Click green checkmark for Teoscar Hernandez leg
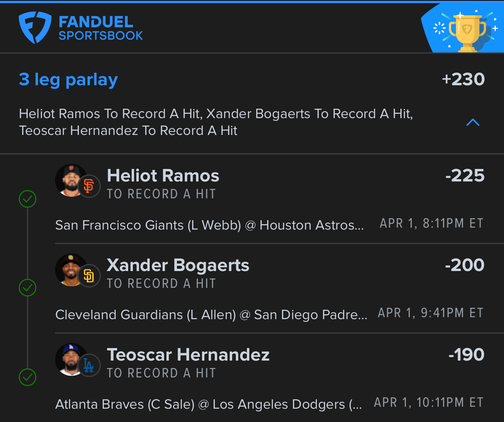The image size is (504, 422). tap(28, 377)
